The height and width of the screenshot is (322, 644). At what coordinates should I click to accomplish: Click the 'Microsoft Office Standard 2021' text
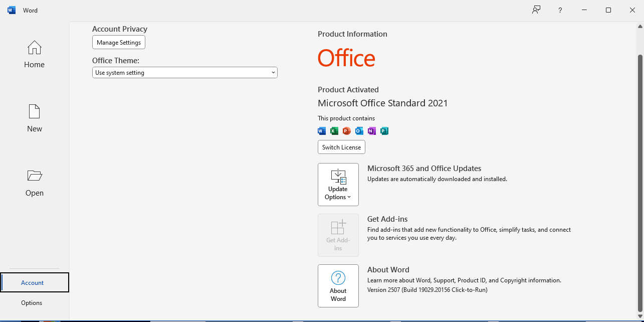pos(383,103)
